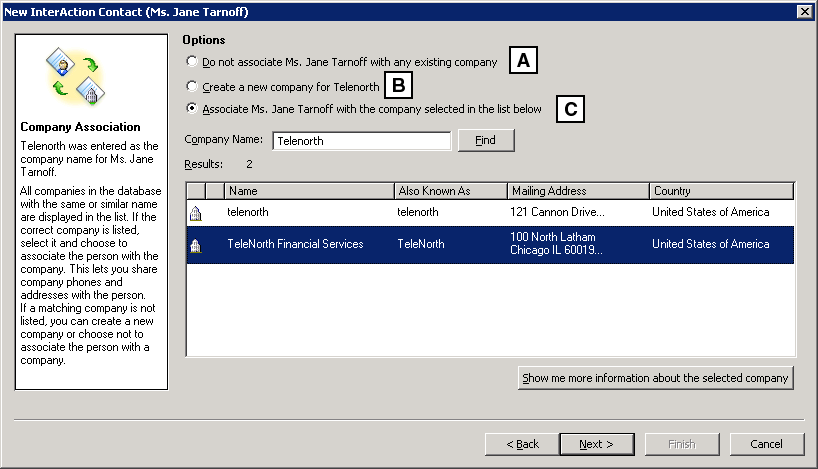
Task: Show more information about selected company
Action: tap(656, 378)
